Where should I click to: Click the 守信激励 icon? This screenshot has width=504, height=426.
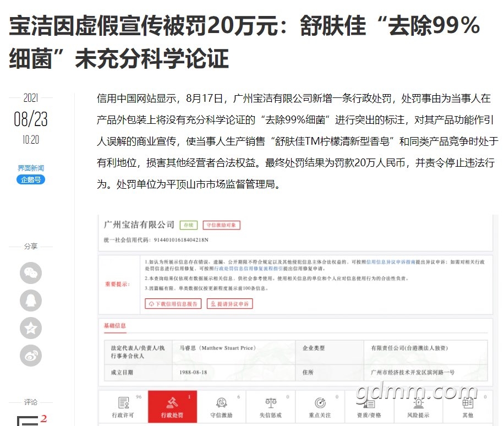(x=222, y=402)
